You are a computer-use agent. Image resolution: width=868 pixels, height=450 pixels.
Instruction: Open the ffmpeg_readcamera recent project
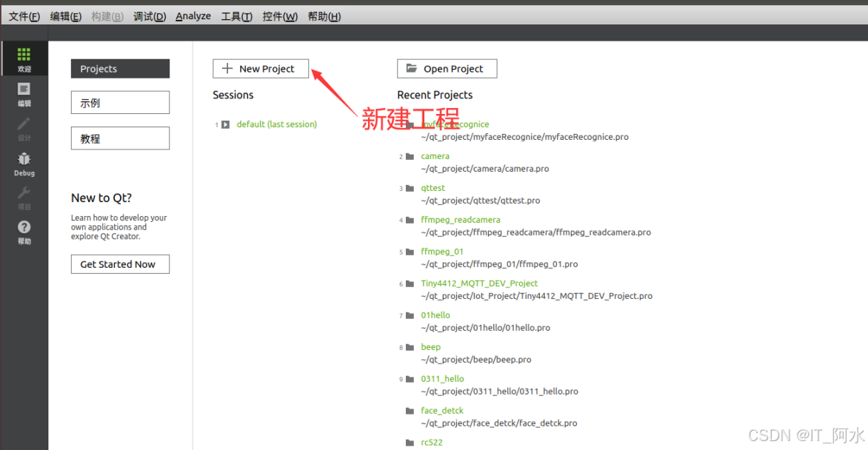[x=461, y=220]
